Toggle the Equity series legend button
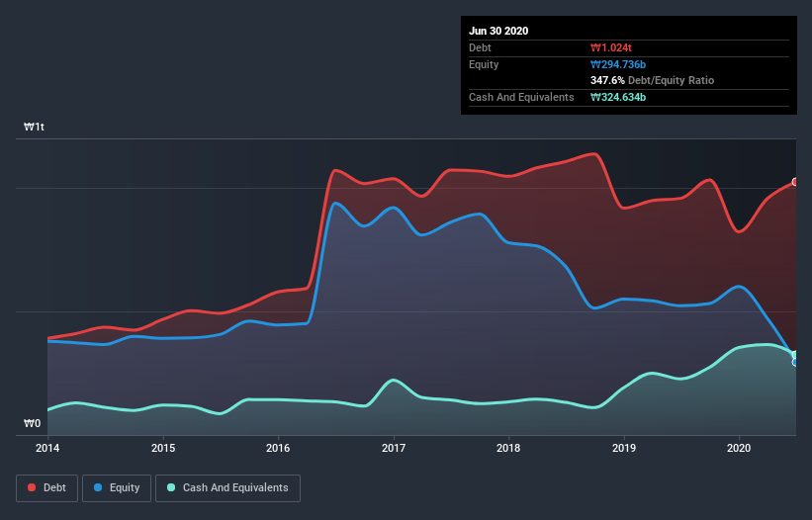812x520 pixels. (117, 488)
